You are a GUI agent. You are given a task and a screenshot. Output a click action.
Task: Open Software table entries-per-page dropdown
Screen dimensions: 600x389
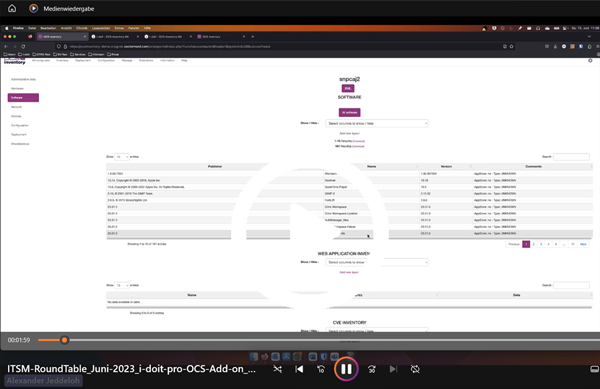(x=122, y=157)
